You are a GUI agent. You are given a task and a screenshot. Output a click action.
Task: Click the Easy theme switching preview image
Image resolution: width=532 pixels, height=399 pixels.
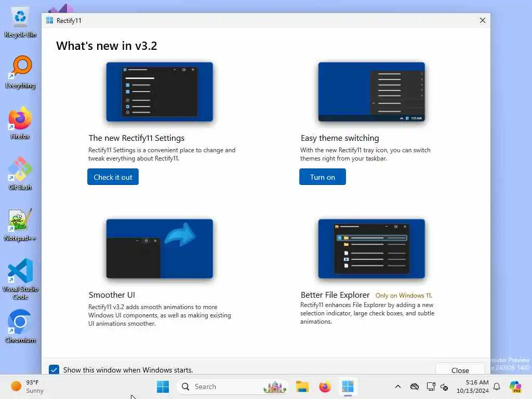[x=371, y=92]
